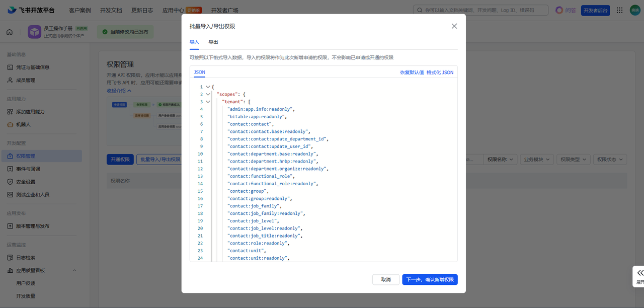Open the user avatar menu
The image size is (644, 308).
(635, 10)
